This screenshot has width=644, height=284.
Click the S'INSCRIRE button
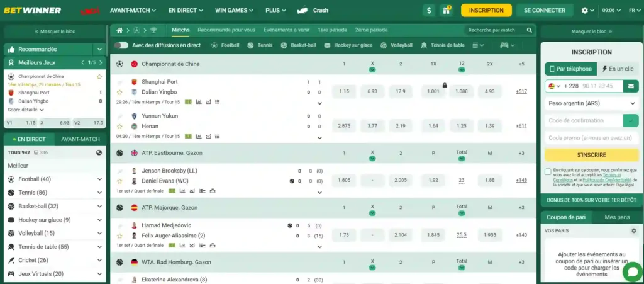[591, 155]
